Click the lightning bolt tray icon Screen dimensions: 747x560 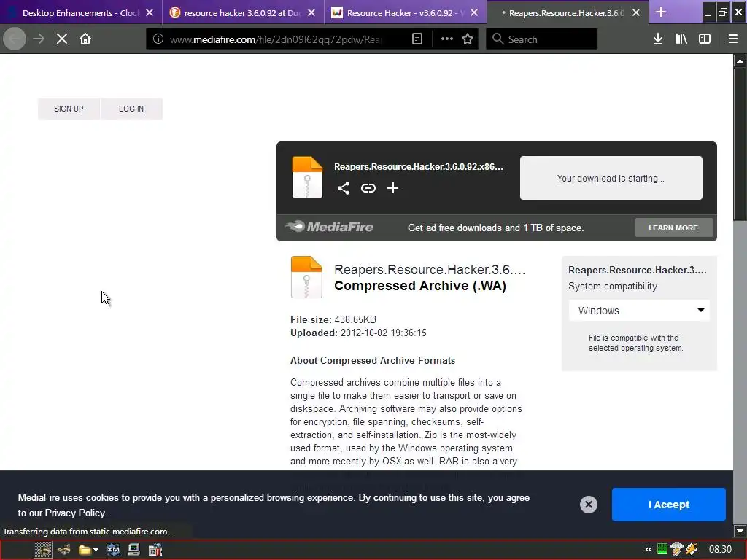point(692,550)
